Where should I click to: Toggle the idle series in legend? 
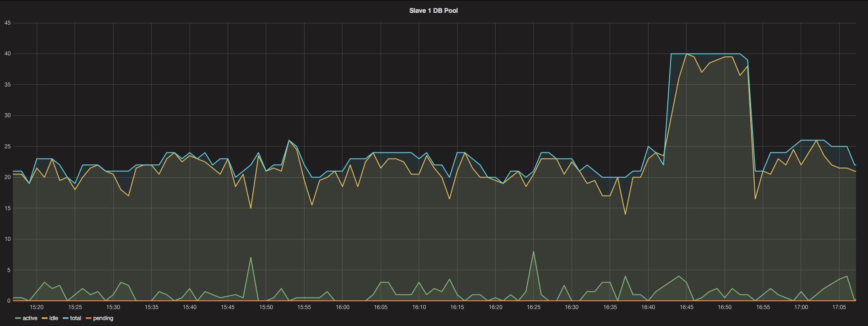click(x=54, y=318)
